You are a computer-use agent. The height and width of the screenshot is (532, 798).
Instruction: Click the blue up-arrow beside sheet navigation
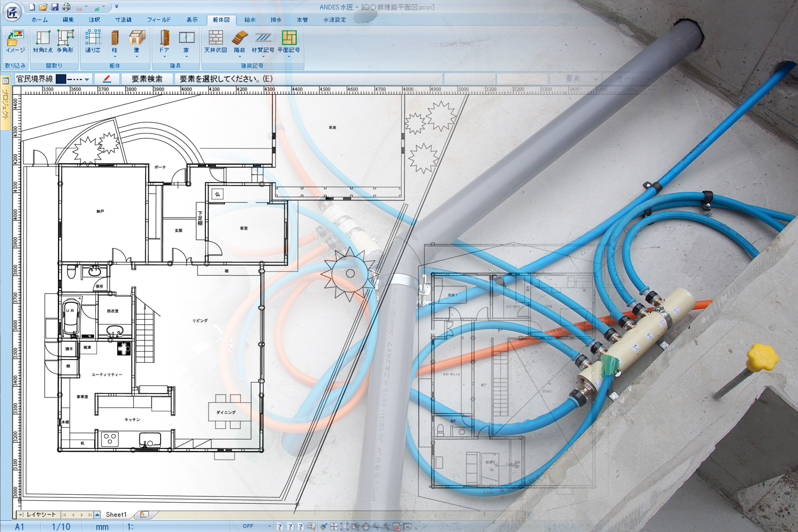tap(97, 515)
